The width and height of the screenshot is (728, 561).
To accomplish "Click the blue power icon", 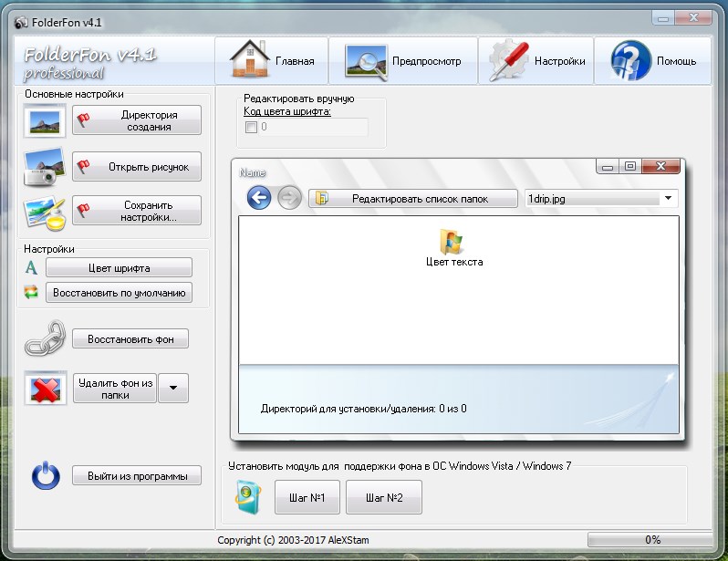I will 46,475.
